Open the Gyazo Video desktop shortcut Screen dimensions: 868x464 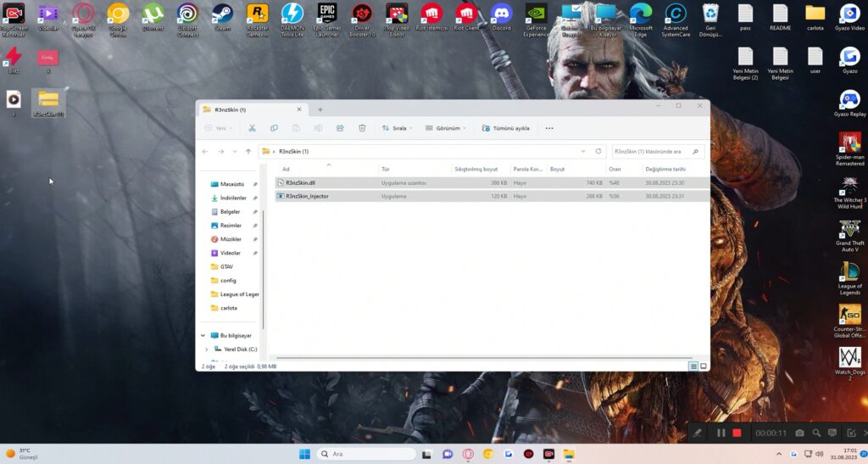click(x=849, y=17)
